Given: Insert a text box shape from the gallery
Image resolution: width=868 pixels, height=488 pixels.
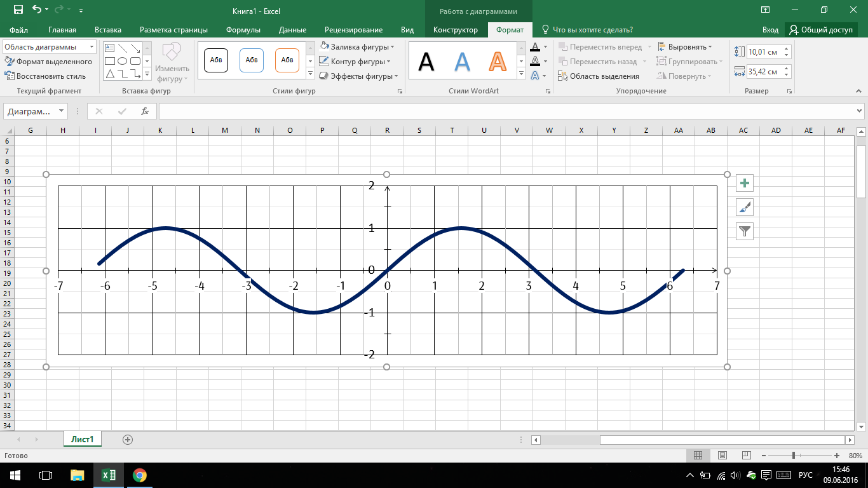Looking at the screenshot, I should pyautogui.click(x=109, y=48).
